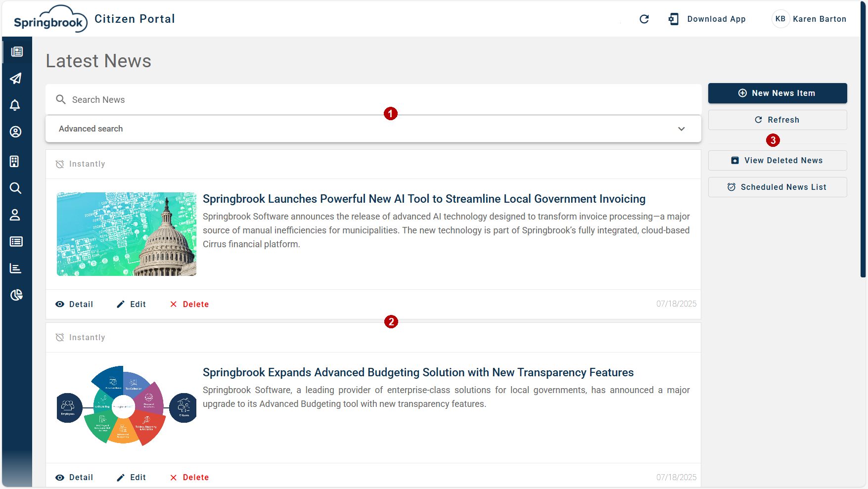868x489 pixels.
Task: Click the colorful wheel diagram thumbnail
Action: pyautogui.click(x=127, y=405)
